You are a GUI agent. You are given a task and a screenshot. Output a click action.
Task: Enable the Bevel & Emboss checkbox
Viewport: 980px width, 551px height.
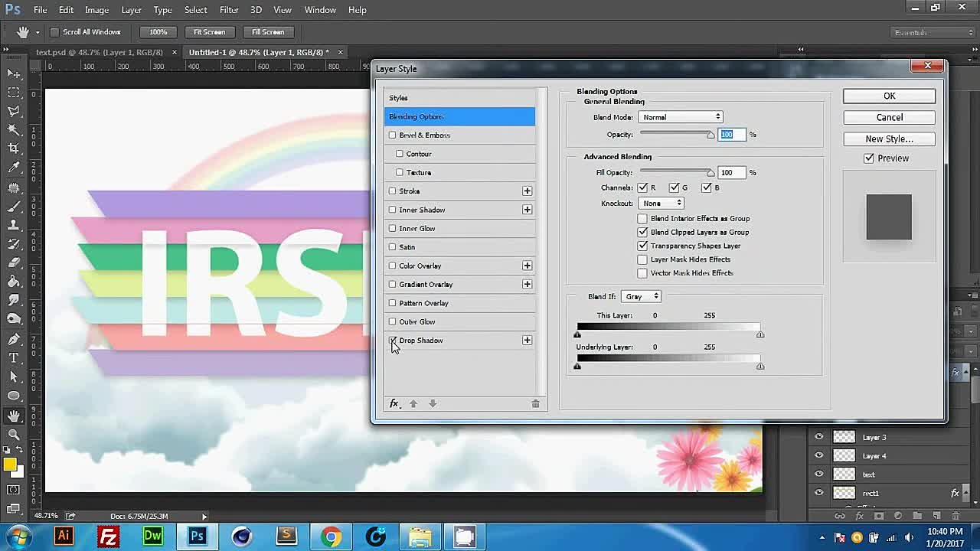(x=393, y=135)
